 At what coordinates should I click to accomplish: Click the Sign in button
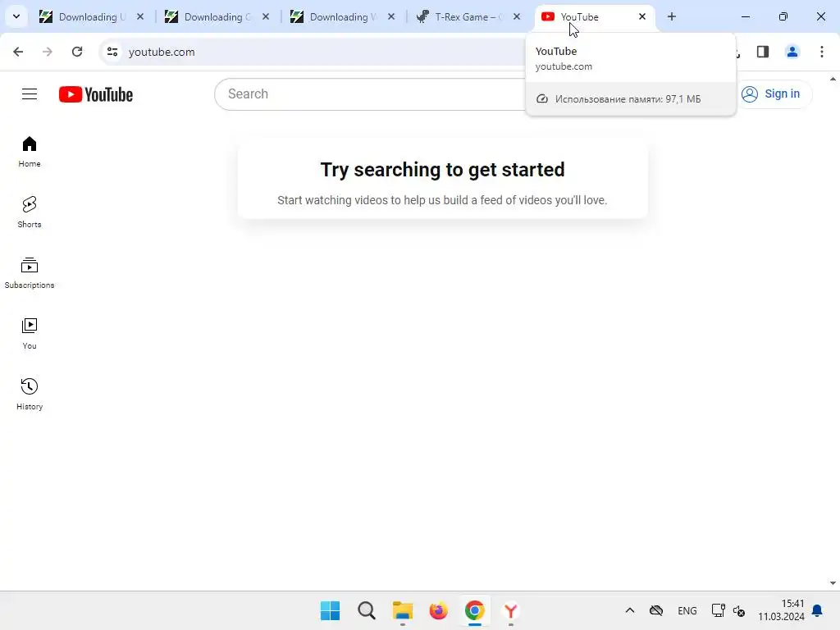coord(772,94)
